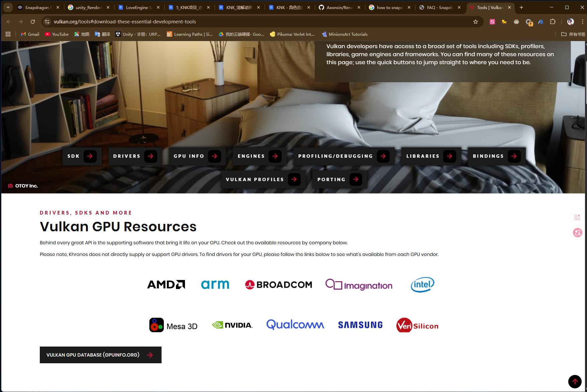Jump to the Drivers section
The width and height of the screenshot is (587, 392).
[135, 156]
